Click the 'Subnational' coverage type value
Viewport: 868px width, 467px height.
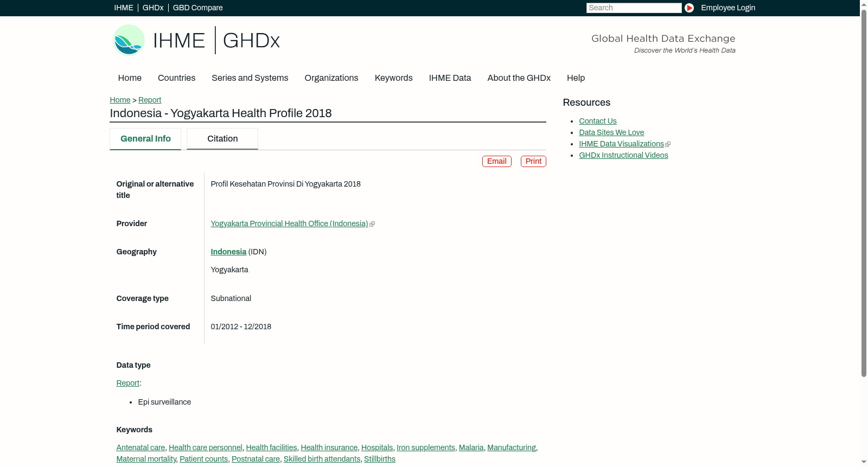pos(231,298)
